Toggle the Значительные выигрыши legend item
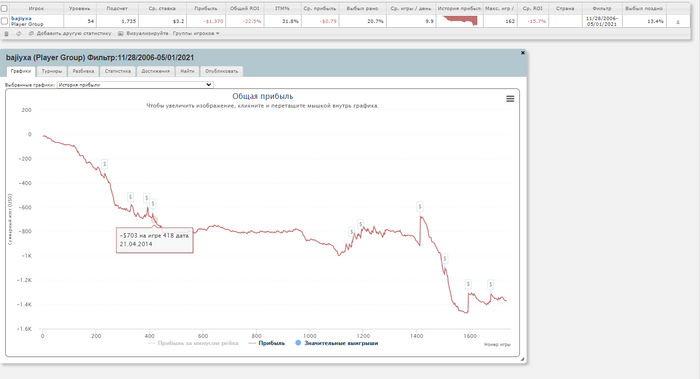This screenshot has width=700, height=379. click(x=337, y=343)
